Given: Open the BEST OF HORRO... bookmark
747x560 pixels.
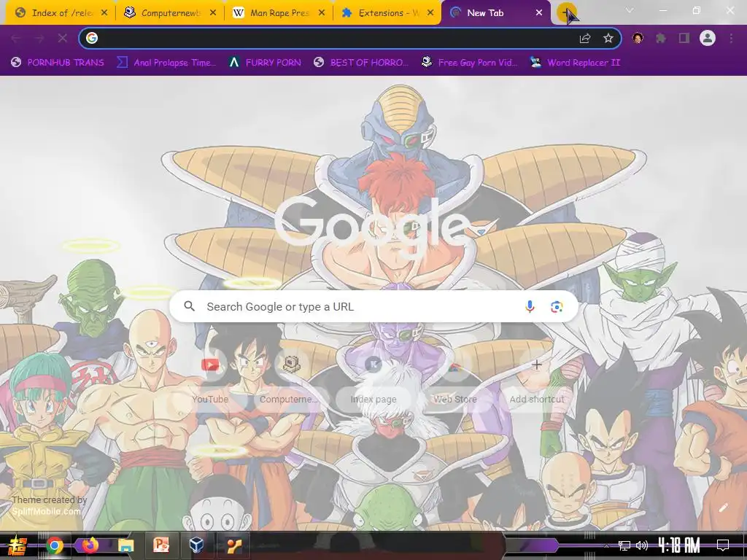Looking at the screenshot, I should click(361, 63).
